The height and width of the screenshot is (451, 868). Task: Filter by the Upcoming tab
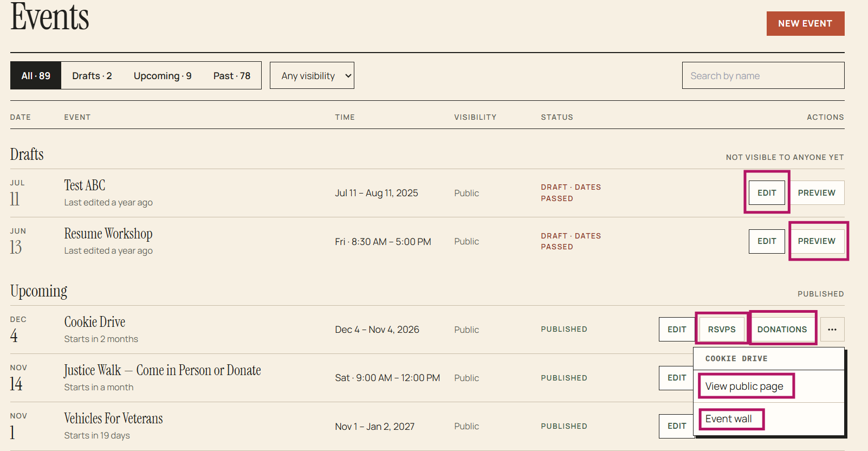click(163, 75)
